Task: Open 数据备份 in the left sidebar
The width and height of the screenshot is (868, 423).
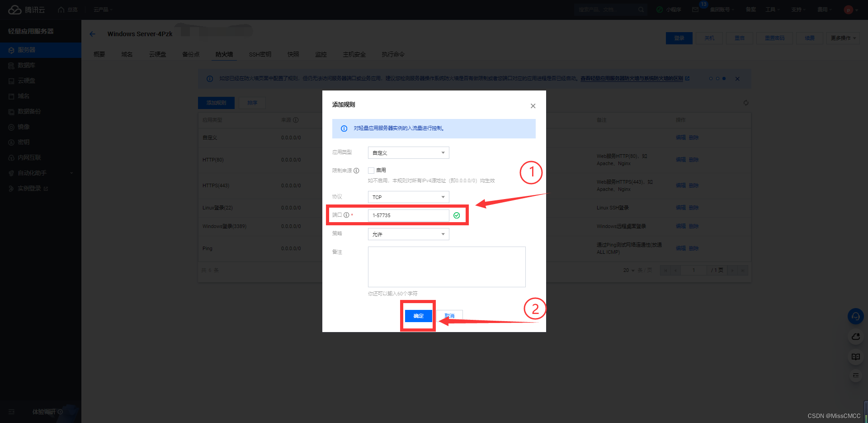Action: 41,111
